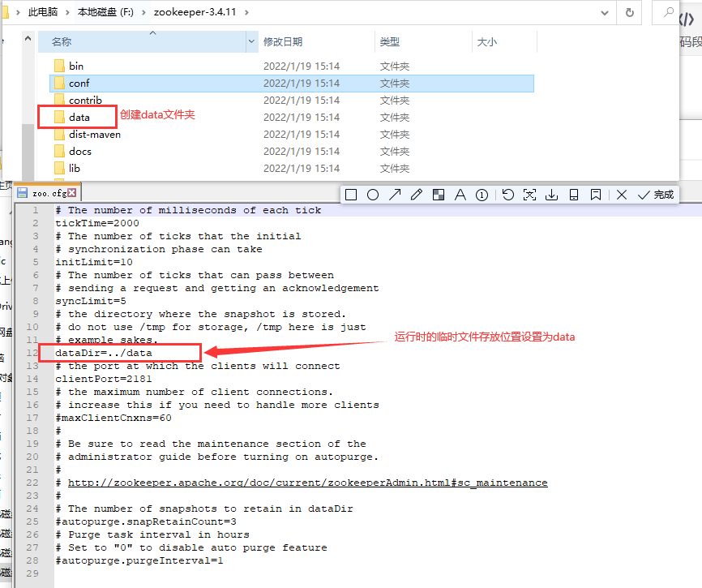Select the contrib folder
Image resolution: width=702 pixels, height=588 pixels.
[x=85, y=101]
